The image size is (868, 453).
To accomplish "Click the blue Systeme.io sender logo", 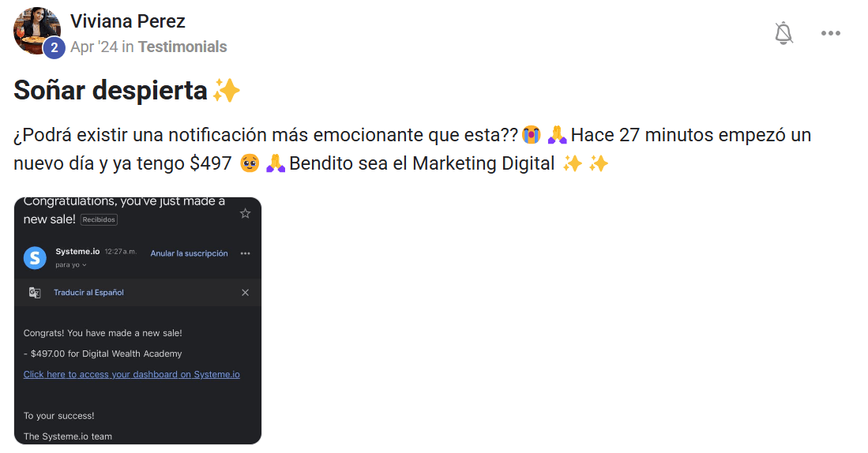I will 35,257.
